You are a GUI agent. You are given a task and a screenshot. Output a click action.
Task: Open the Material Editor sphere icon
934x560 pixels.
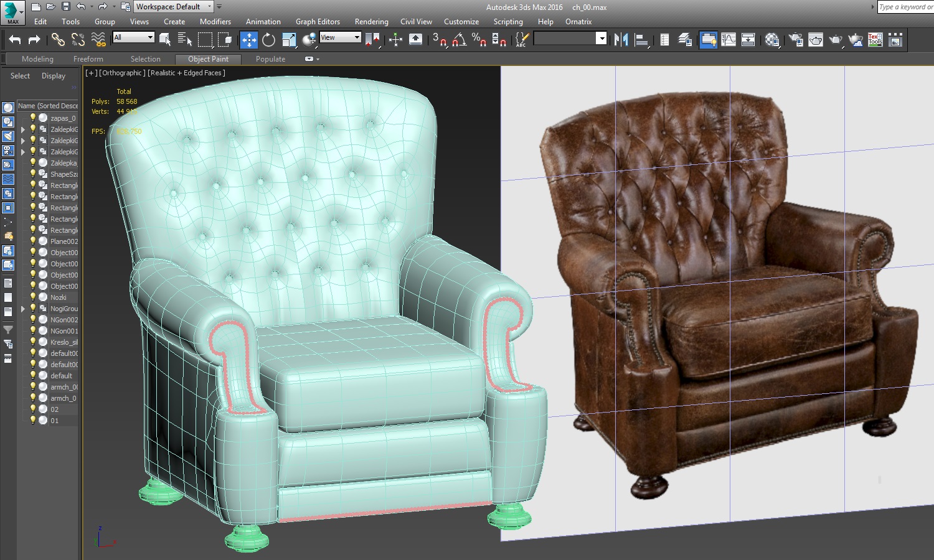tap(772, 40)
